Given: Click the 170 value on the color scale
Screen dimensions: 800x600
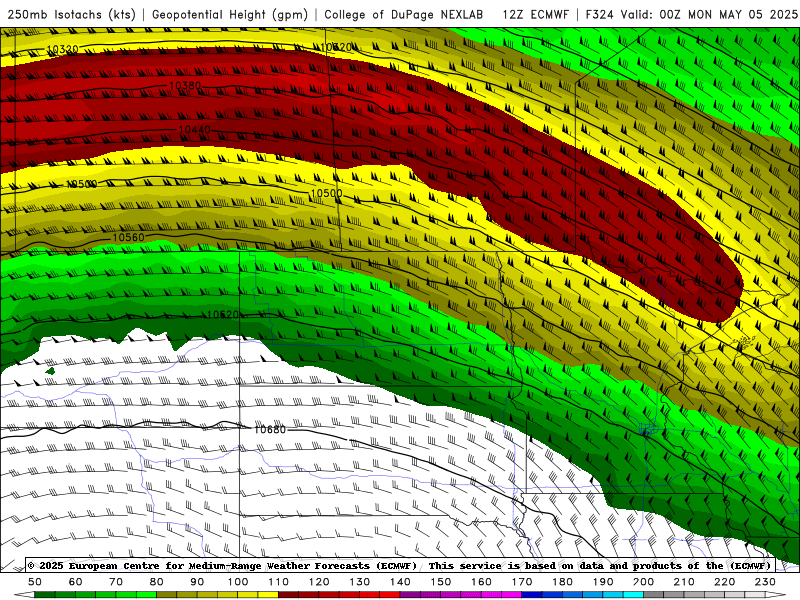Looking at the screenshot, I should (522, 582).
